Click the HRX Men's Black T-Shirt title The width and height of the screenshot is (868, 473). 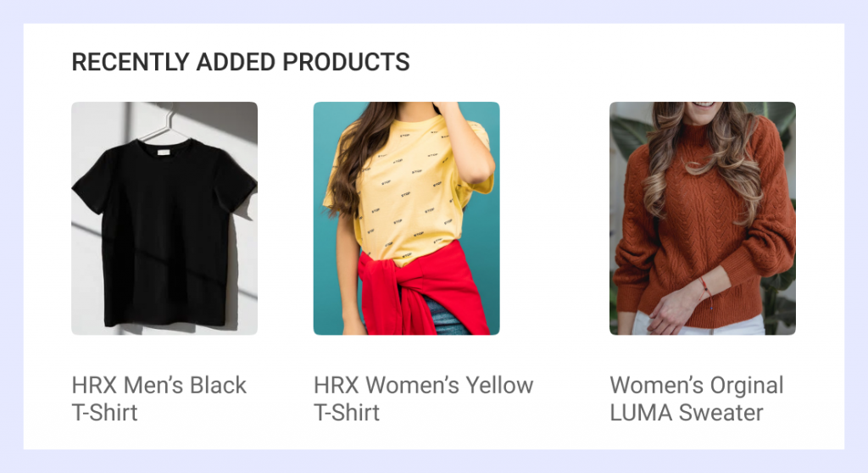(x=159, y=398)
